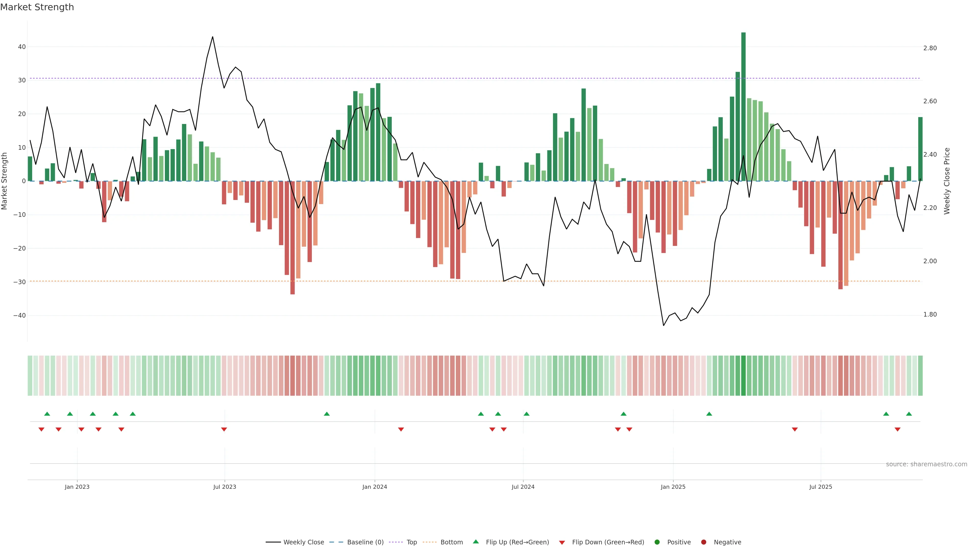
Task: Click the dark red Negative circle legend icon
Action: click(x=703, y=542)
